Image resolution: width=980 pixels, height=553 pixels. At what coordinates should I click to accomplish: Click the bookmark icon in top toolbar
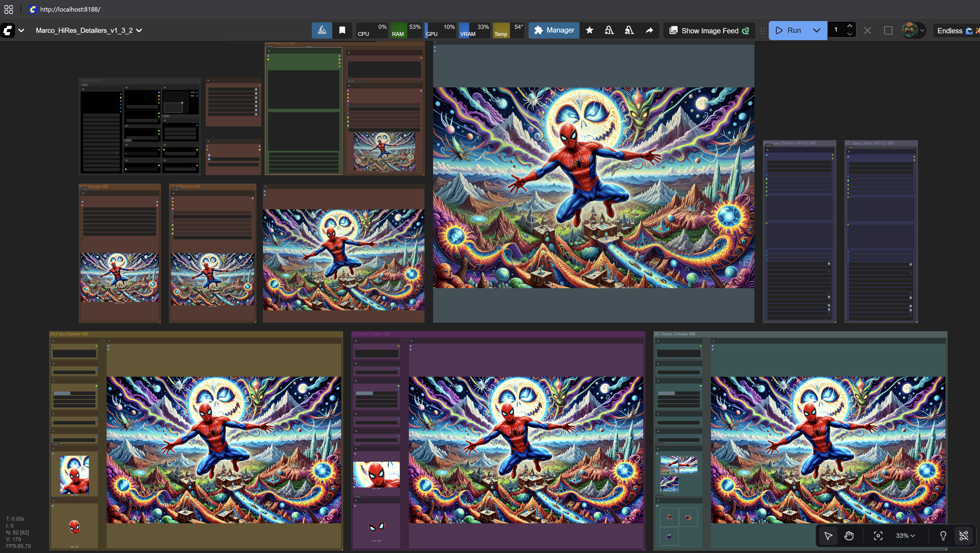(342, 30)
